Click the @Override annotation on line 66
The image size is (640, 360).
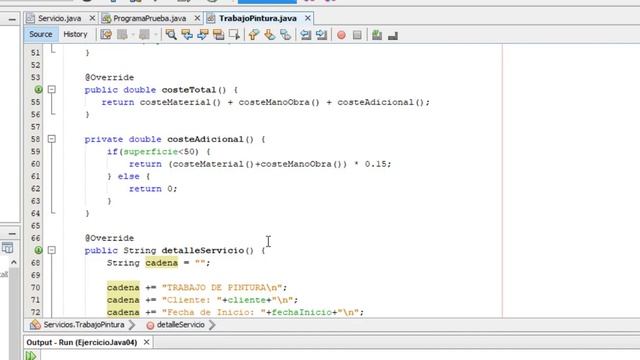109,238
